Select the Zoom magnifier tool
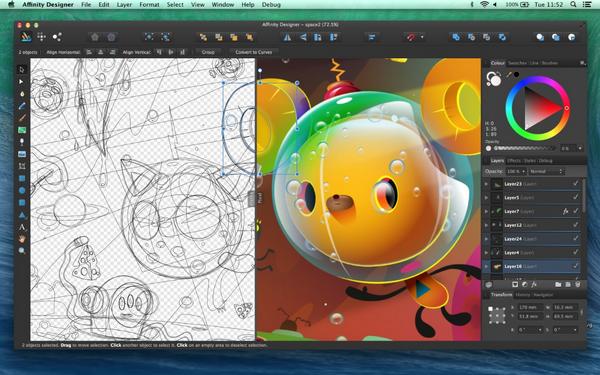This screenshot has width=600, height=375. (22, 251)
